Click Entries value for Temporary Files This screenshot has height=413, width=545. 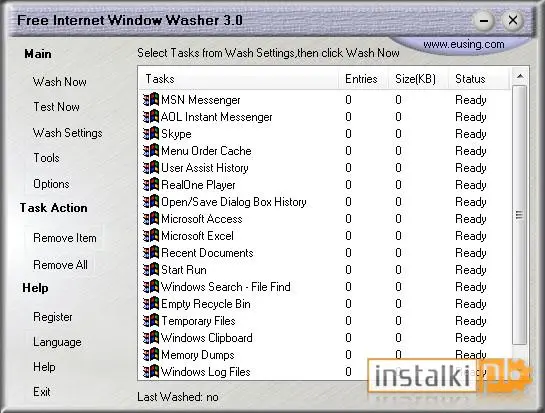point(348,321)
